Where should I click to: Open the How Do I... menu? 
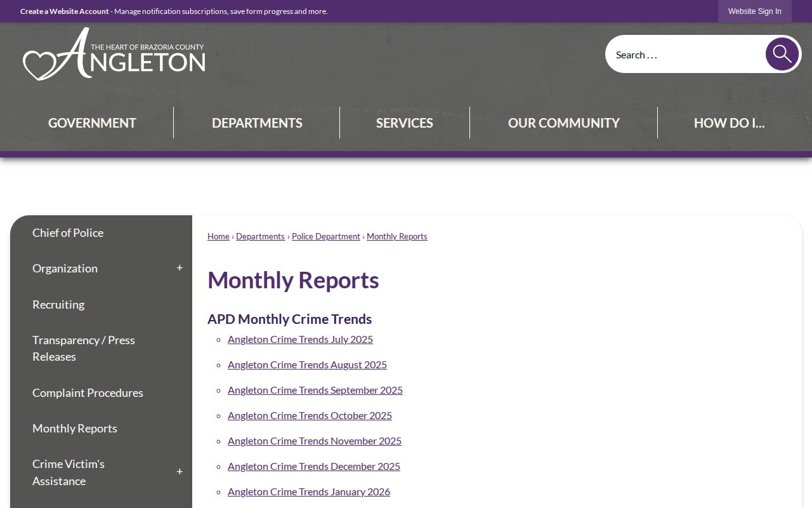point(730,123)
